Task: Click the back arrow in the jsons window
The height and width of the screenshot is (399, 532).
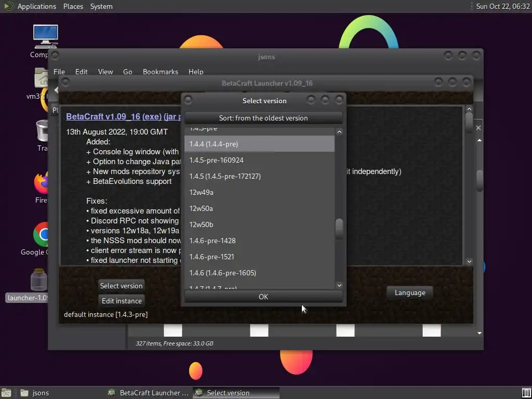Action: (x=56, y=90)
